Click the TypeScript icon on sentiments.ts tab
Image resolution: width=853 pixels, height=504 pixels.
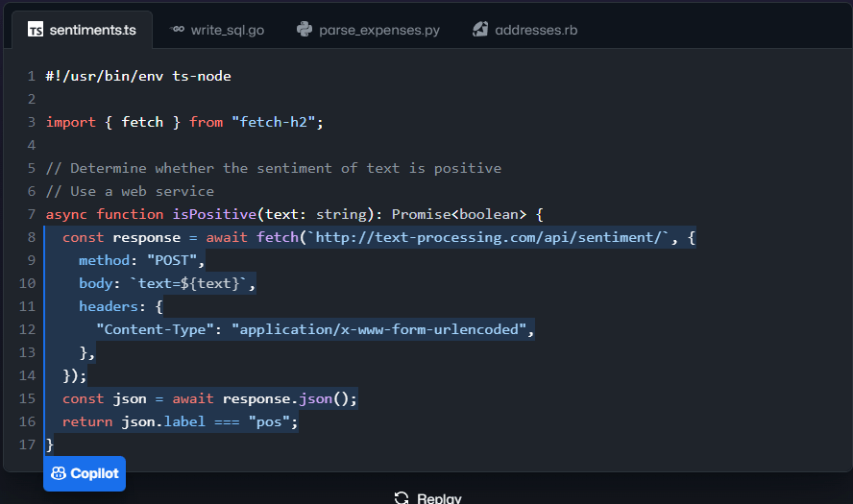[x=36, y=30]
